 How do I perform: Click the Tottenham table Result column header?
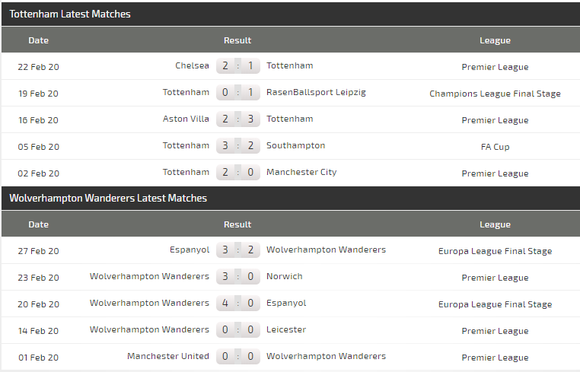click(237, 40)
